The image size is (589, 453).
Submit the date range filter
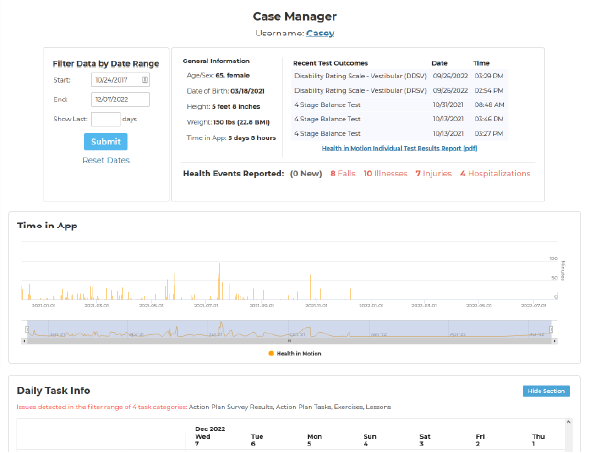tap(106, 142)
